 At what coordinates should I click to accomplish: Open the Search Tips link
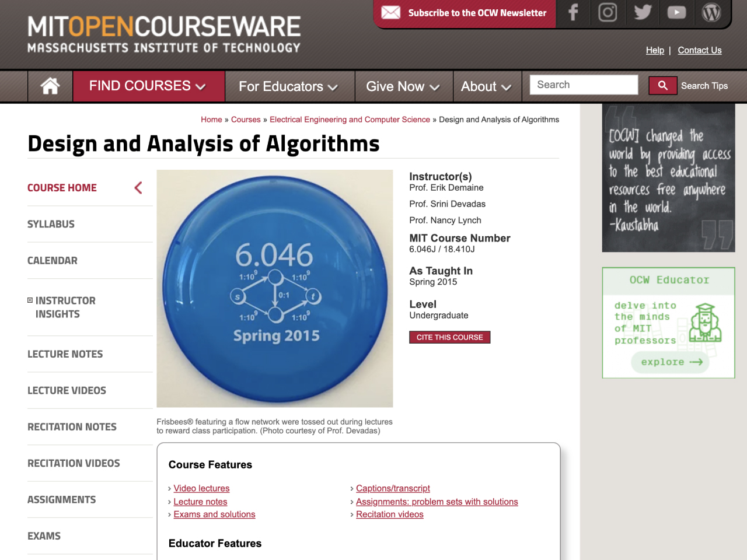(704, 86)
